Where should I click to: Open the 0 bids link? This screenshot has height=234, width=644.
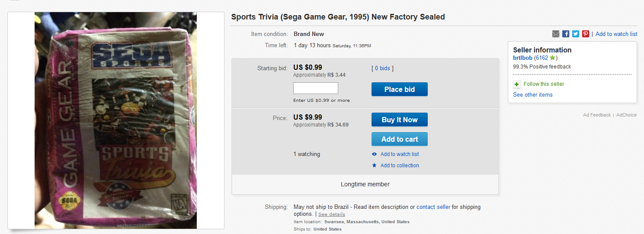pyautogui.click(x=382, y=68)
